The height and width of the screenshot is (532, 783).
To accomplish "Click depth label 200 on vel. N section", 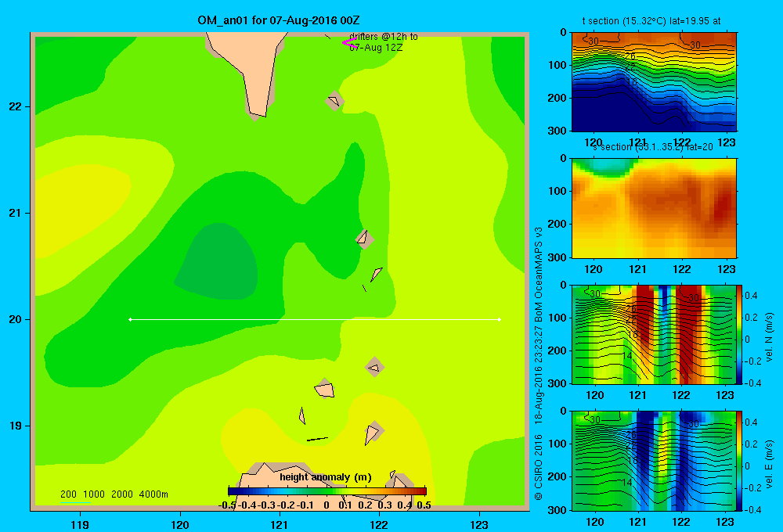I will [x=557, y=350].
